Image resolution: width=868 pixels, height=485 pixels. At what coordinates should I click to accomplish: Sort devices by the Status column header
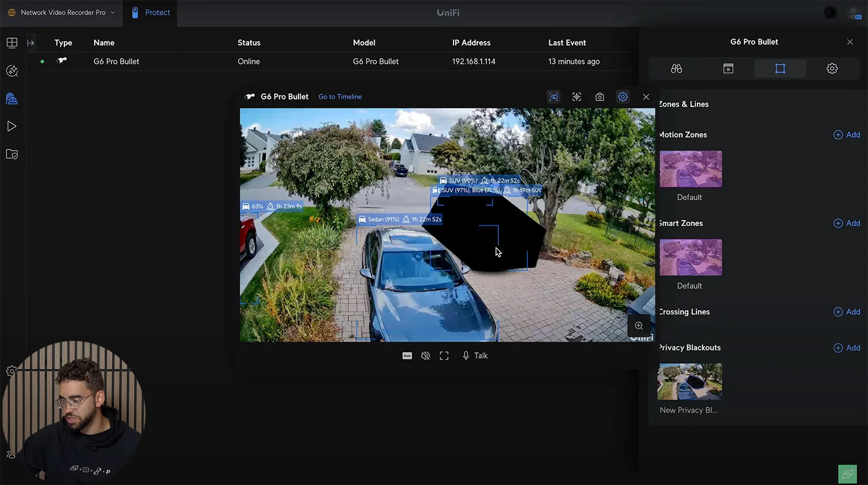pos(249,43)
